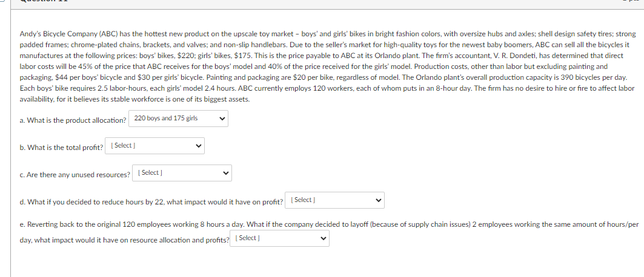Click question e text about reverting employees
The height and width of the screenshot is (277, 644).
(327, 224)
